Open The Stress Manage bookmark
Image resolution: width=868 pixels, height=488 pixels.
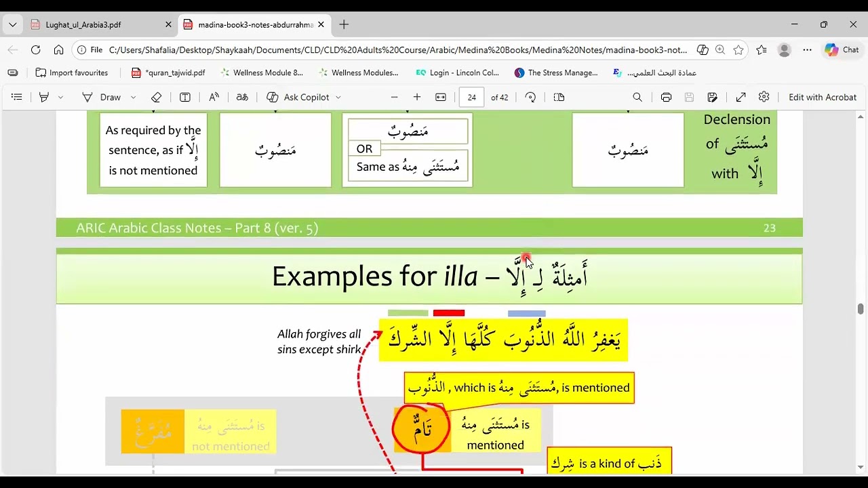pos(557,73)
